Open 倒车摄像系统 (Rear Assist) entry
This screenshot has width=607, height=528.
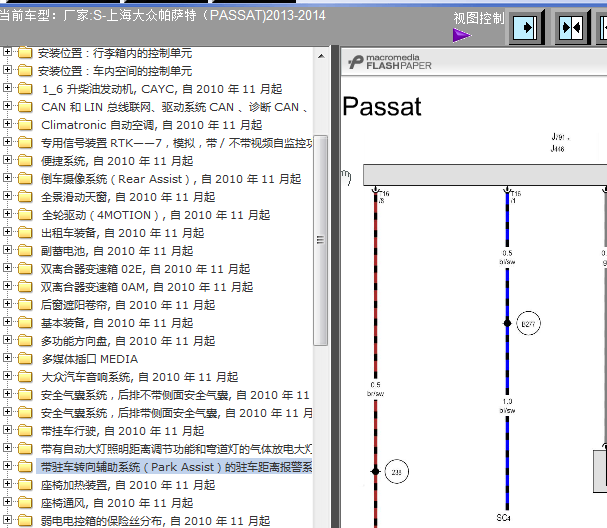tap(171, 179)
